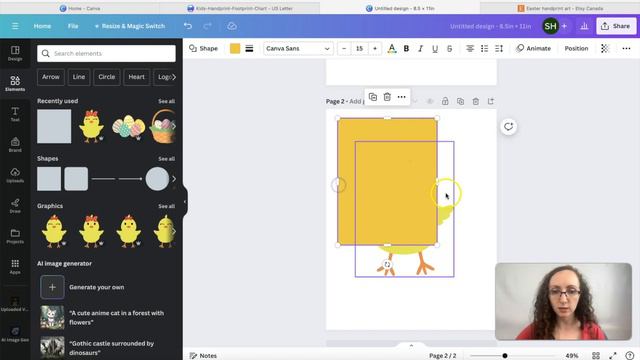The image size is (640, 360).
Task: Open the Apps panel in sidebar
Action: point(15,267)
